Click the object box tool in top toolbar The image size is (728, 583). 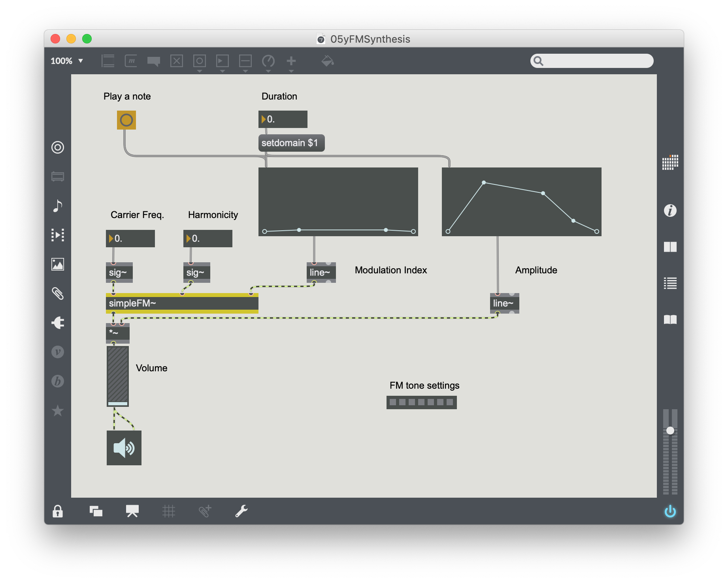coord(108,61)
